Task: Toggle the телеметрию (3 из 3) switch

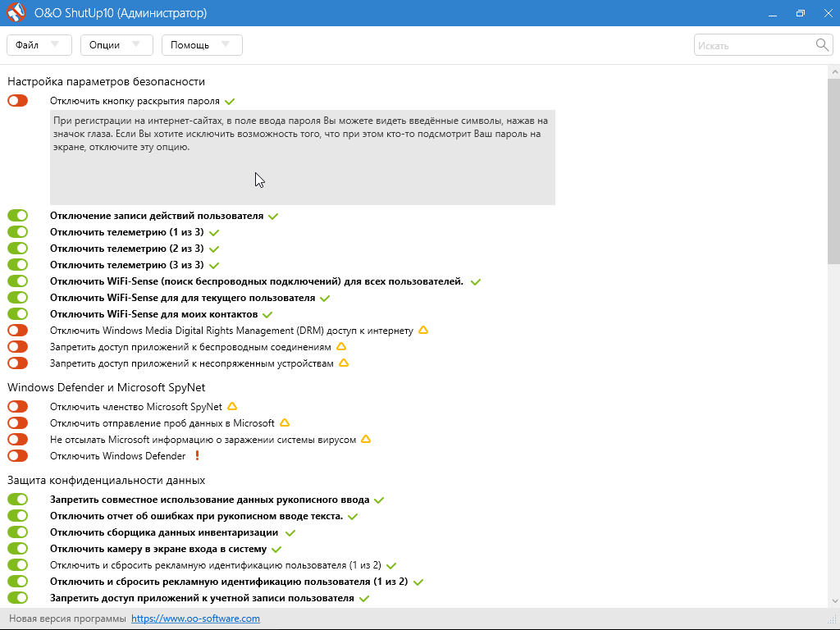Action: 18,265
